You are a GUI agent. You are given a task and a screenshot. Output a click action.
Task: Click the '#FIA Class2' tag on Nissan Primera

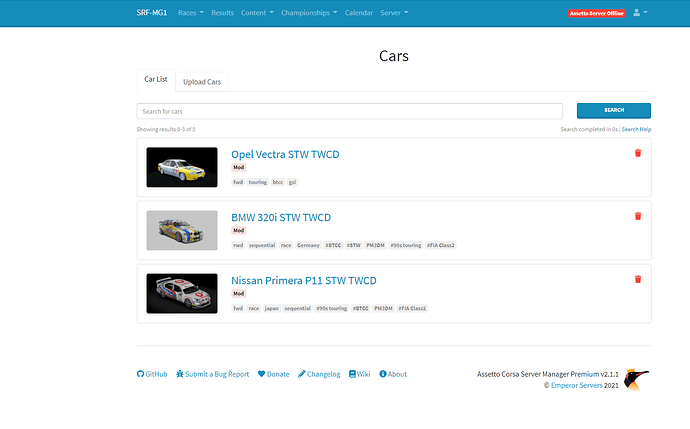(412, 308)
